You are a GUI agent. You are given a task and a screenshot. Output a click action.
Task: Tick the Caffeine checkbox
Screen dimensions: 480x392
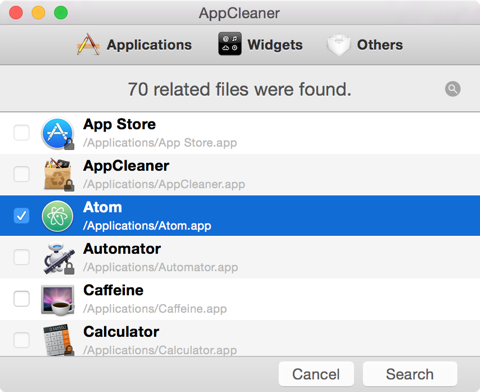coord(21,298)
